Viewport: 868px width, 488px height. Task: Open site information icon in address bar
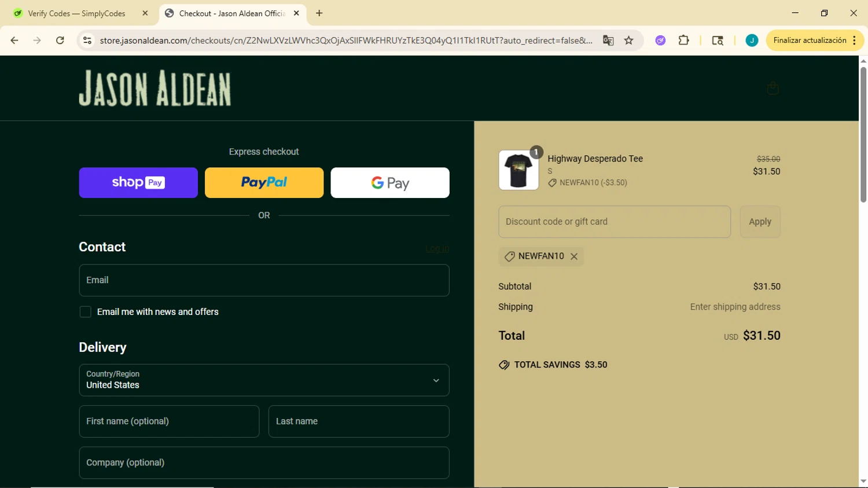(x=87, y=41)
